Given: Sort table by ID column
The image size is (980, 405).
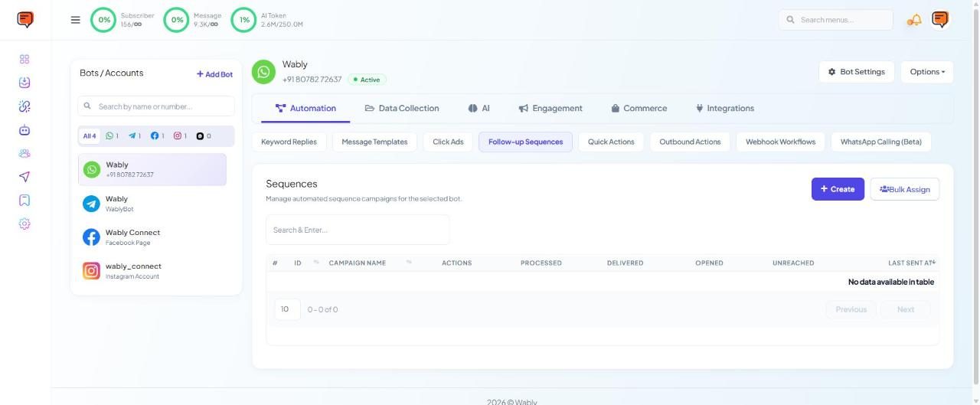Looking at the screenshot, I should (x=298, y=263).
